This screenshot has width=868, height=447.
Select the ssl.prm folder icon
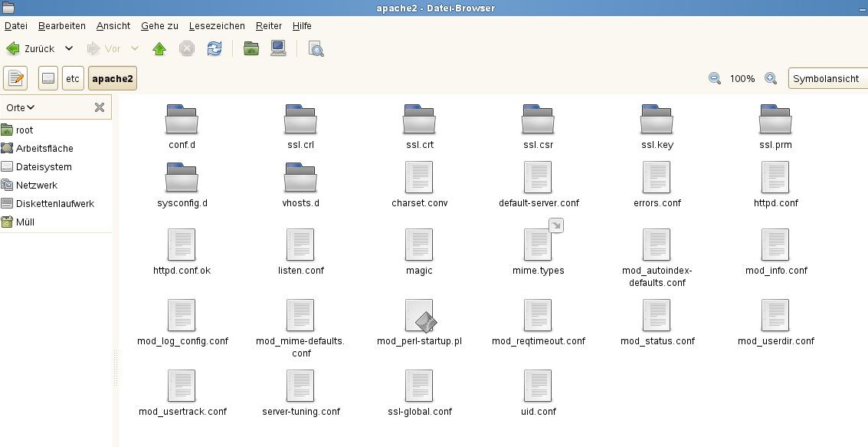775,119
